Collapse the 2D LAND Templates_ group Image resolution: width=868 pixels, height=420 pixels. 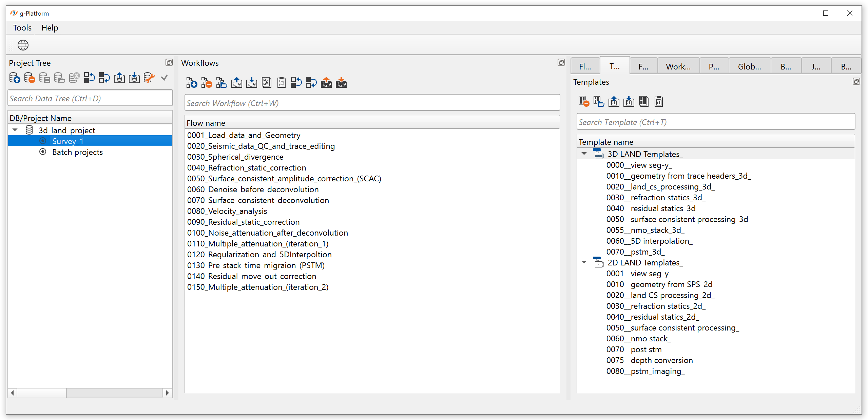584,262
